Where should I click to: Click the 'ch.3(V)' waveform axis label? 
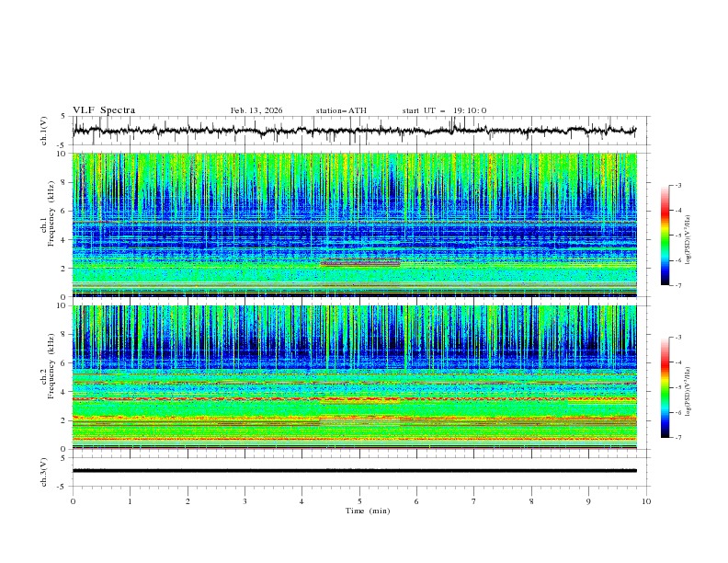(x=44, y=472)
